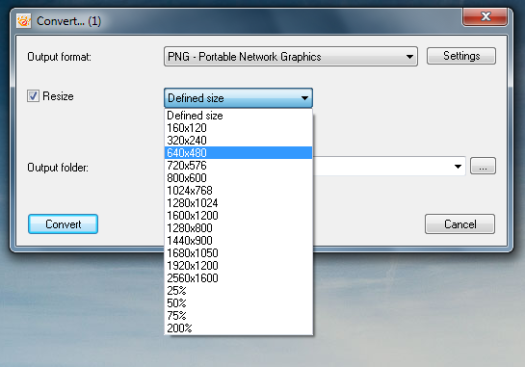Choose the 1680x1050 resolution
The width and height of the screenshot is (525, 367).
[x=238, y=253]
